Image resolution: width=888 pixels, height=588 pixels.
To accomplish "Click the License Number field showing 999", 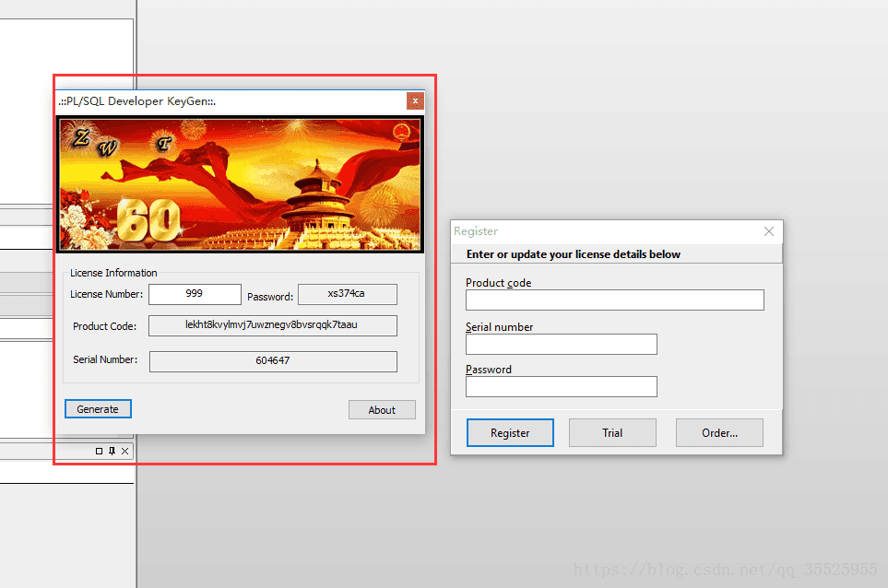I will (x=195, y=294).
